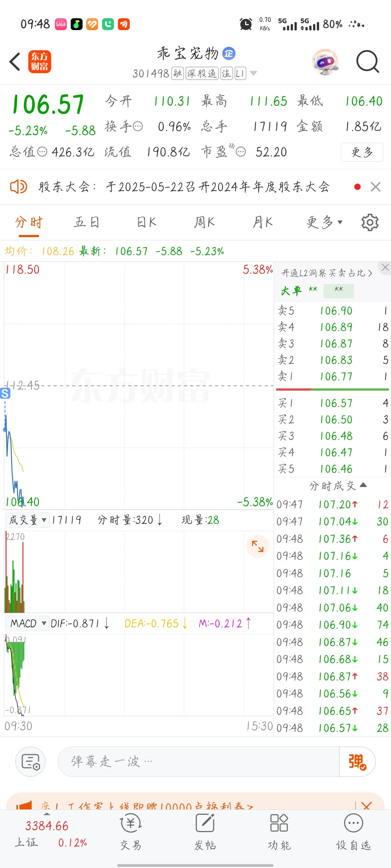Open the 换手 info bubble icon

pos(138,127)
